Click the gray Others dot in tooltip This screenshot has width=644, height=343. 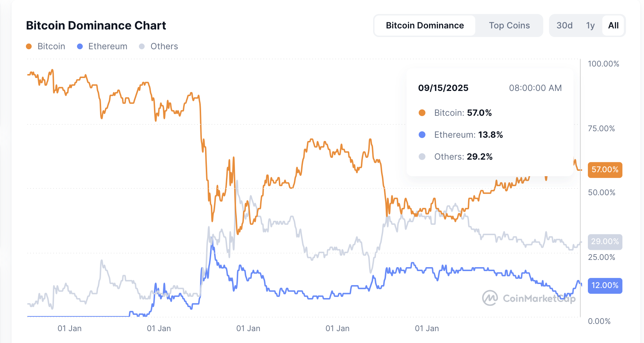[422, 157]
